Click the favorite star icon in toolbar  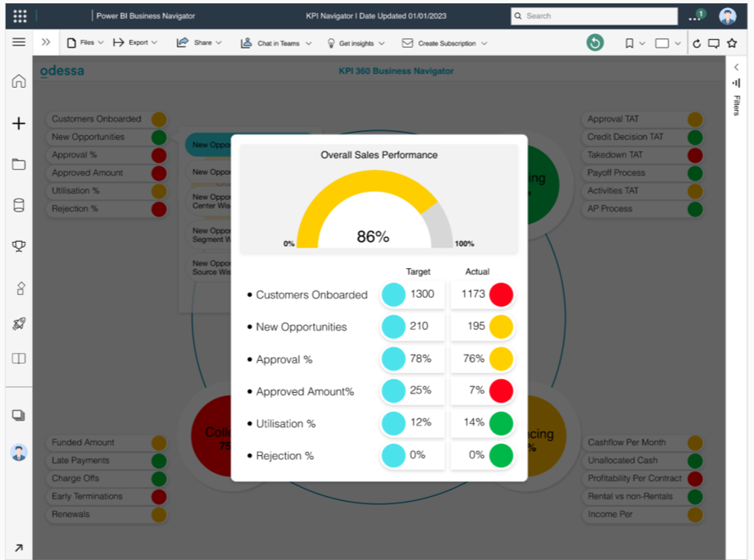[x=732, y=43]
